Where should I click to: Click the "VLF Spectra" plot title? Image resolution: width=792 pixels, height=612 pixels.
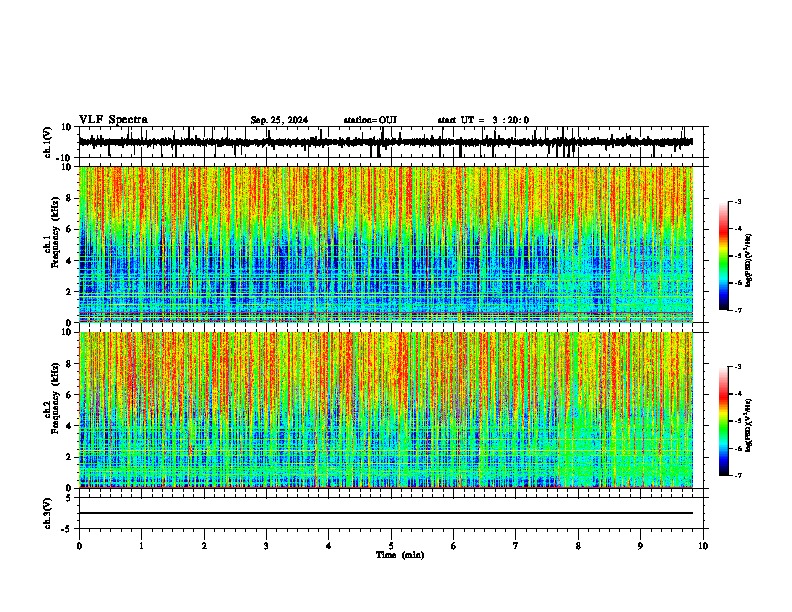(113, 120)
